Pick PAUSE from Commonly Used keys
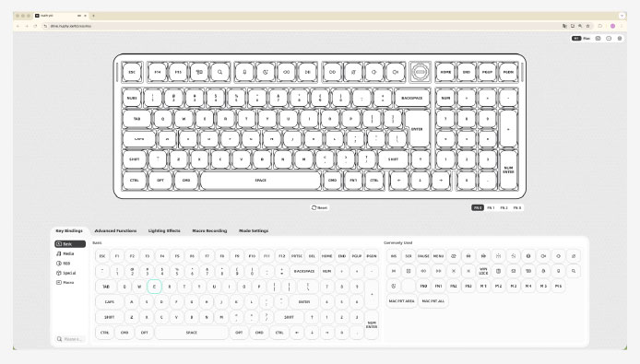 click(x=423, y=256)
